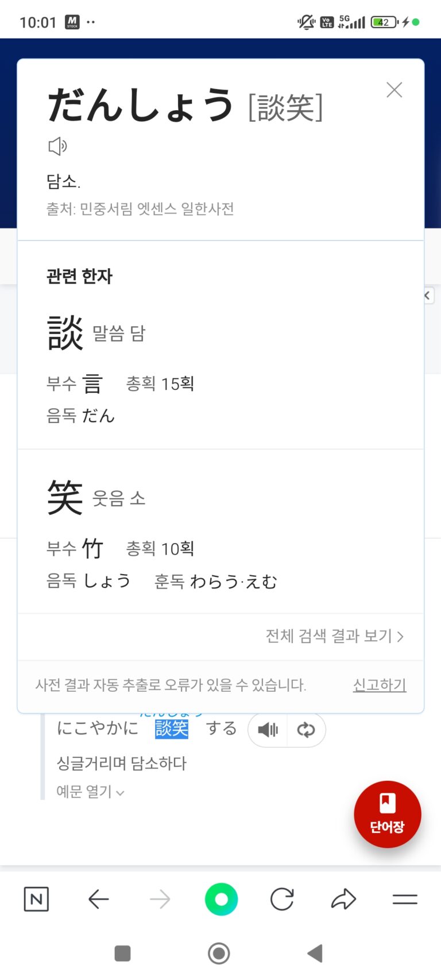Play pronunciation of だんしょう headword
Screen dimensions: 441x980
pyautogui.click(x=57, y=146)
